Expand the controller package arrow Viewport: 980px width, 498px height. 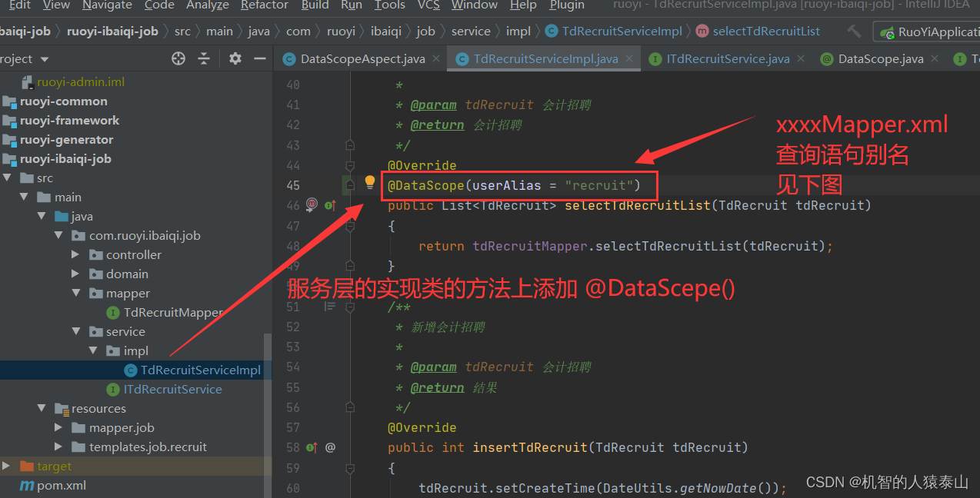tap(75, 254)
